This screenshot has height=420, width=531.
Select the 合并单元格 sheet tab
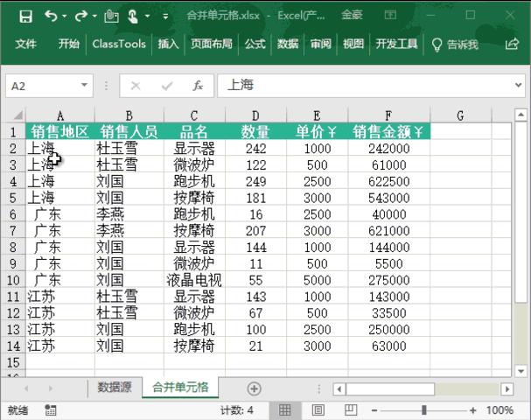click(x=180, y=387)
